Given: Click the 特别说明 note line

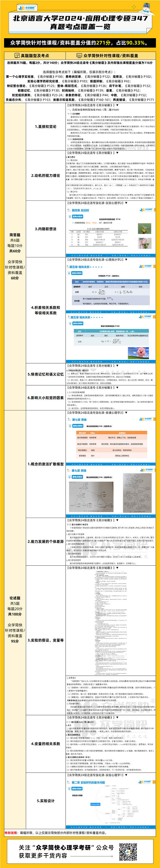Looking at the screenshot, I should (x=56, y=833).
